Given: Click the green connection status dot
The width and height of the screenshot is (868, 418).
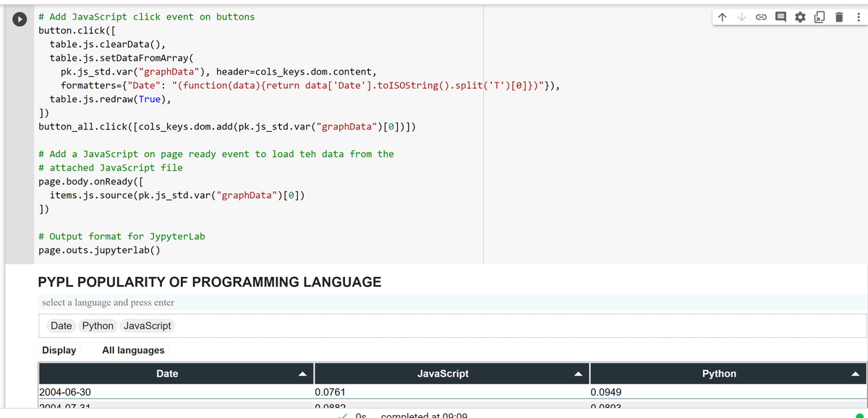Looking at the screenshot, I should (x=859, y=416).
